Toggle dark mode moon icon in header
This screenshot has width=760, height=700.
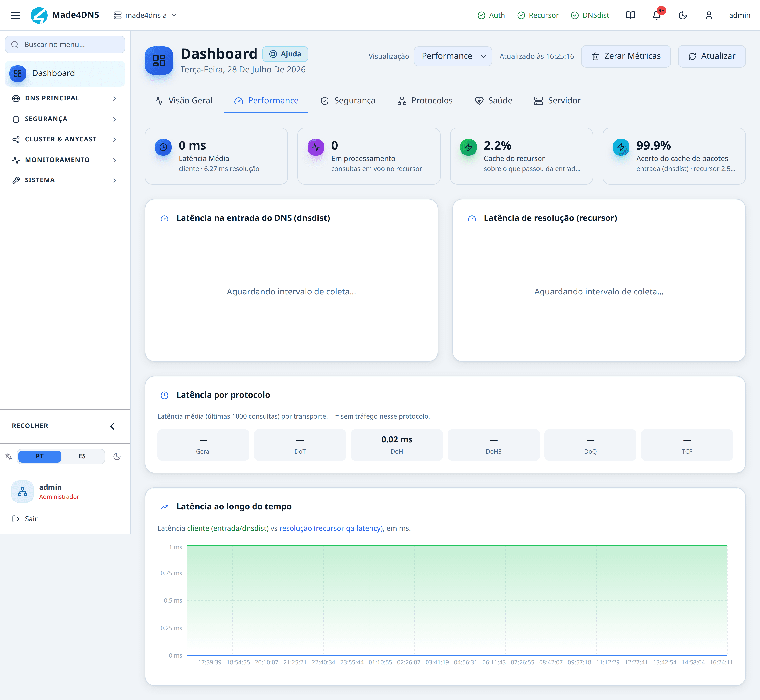coord(683,15)
